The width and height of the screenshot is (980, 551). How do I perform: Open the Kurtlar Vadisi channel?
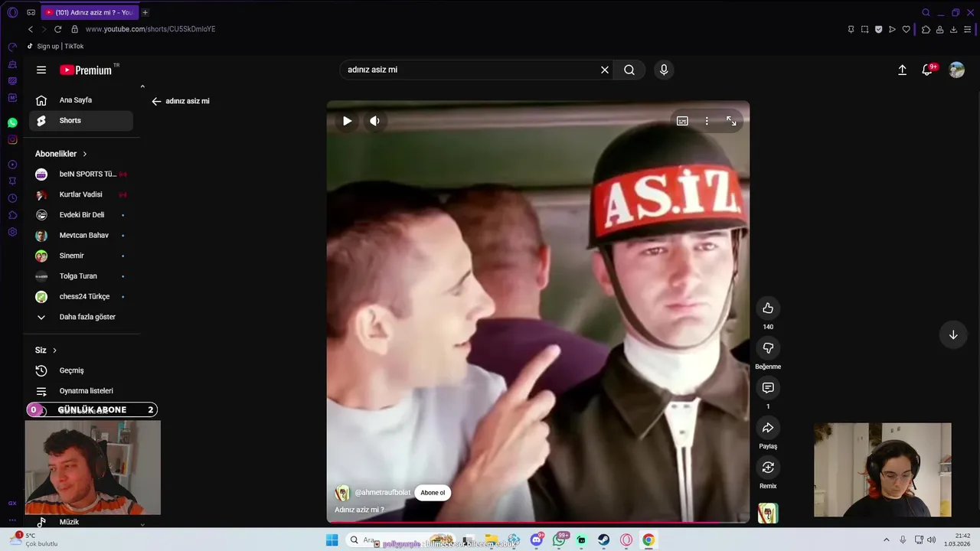(81, 194)
